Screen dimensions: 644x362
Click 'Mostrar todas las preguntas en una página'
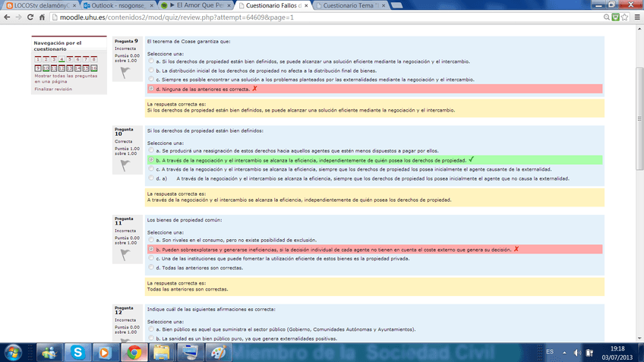65,79
